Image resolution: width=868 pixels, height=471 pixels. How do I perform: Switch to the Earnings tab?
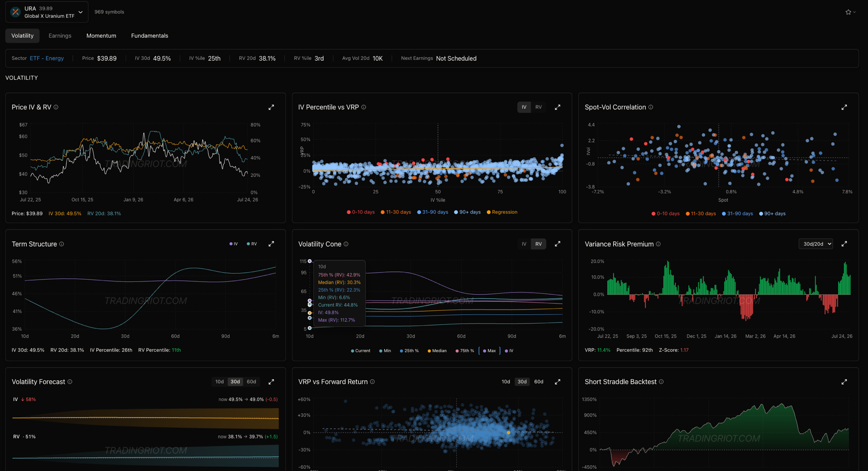(x=60, y=36)
